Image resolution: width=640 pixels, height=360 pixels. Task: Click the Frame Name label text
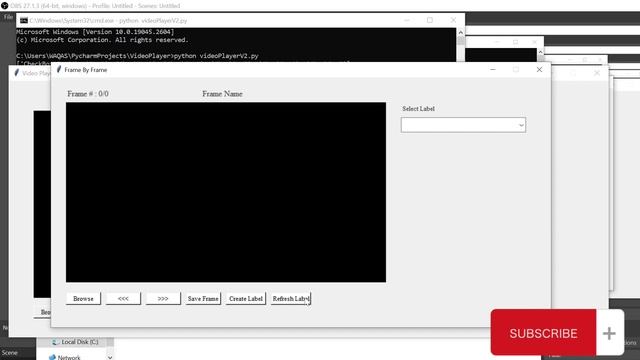pyautogui.click(x=222, y=93)
